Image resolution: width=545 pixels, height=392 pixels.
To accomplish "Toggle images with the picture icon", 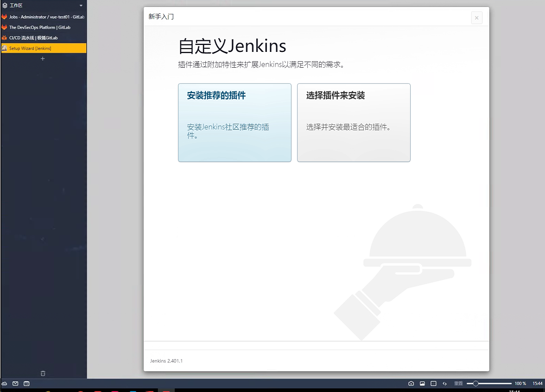I will tap(422, 383).
